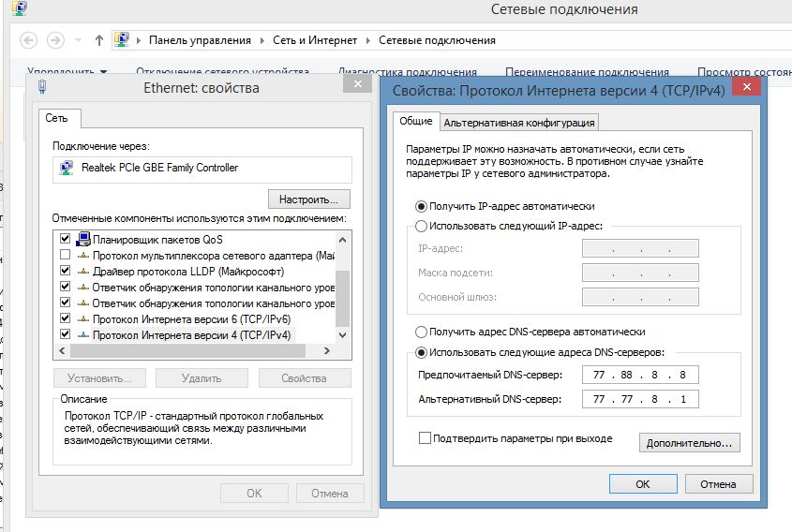792x532 pixels.
Task: Click the IP-адрес input field
Action: click(x=640, y=248)
